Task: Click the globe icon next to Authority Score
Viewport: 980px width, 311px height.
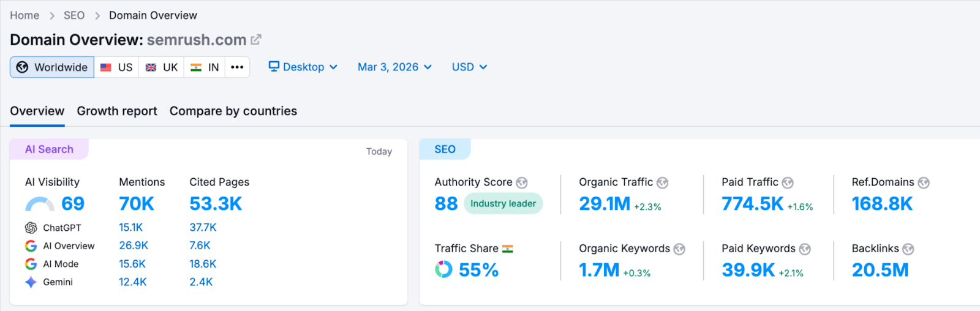Action: coord(522,182)
